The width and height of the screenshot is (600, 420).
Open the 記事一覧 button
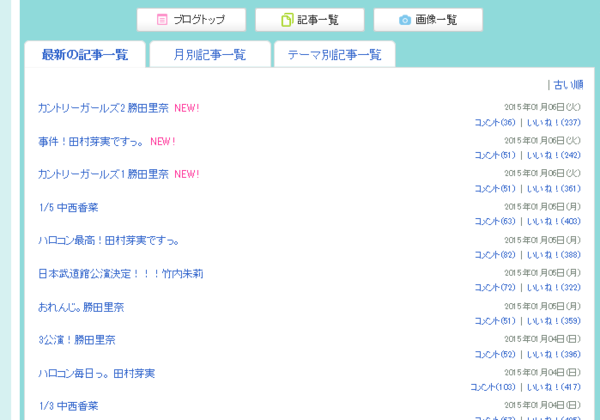(310, 20)
